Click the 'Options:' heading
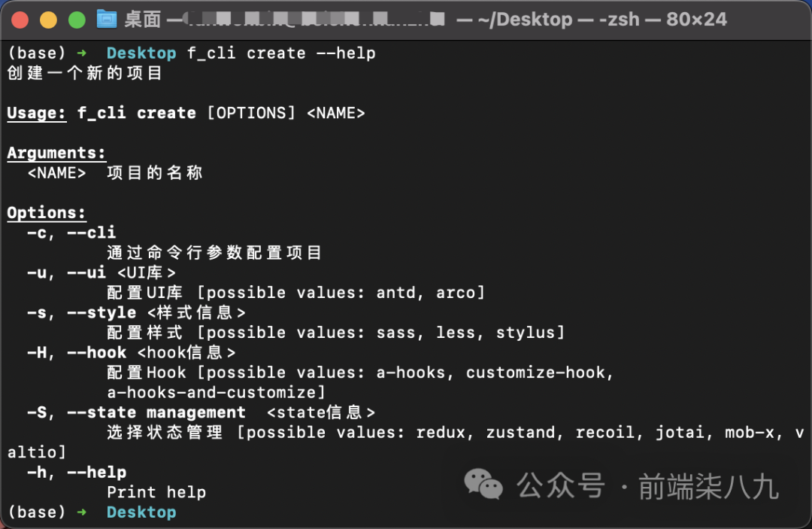 click(47, 213)
